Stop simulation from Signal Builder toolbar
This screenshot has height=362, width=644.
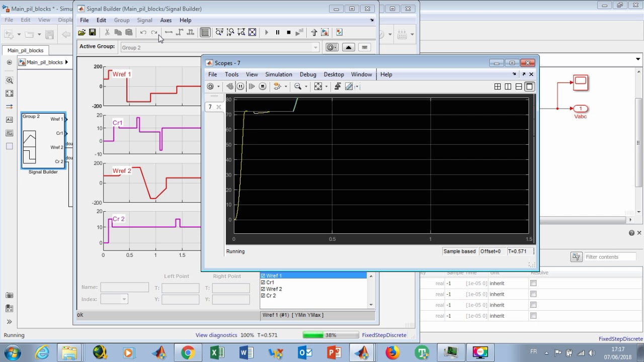[288, 32]
